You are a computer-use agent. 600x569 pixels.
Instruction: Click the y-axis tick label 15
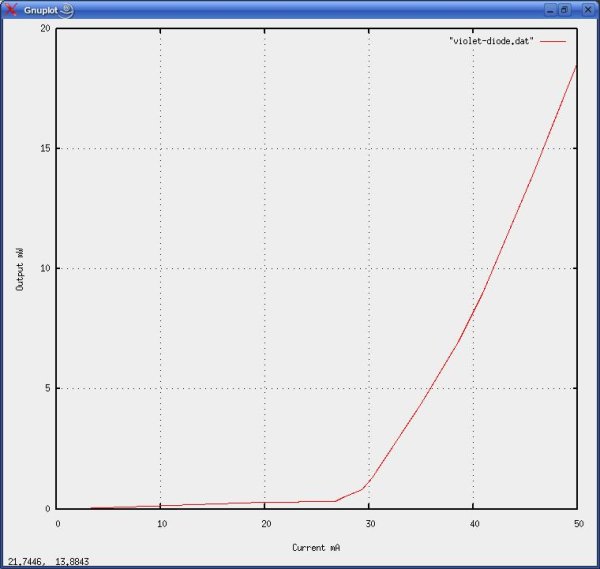point(45,148)
